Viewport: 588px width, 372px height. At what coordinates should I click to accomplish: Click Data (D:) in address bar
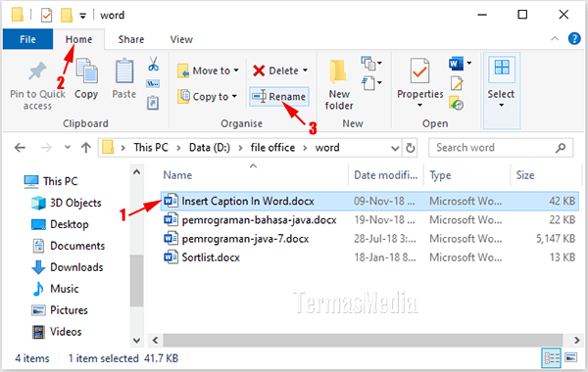(x=210, y=148)
